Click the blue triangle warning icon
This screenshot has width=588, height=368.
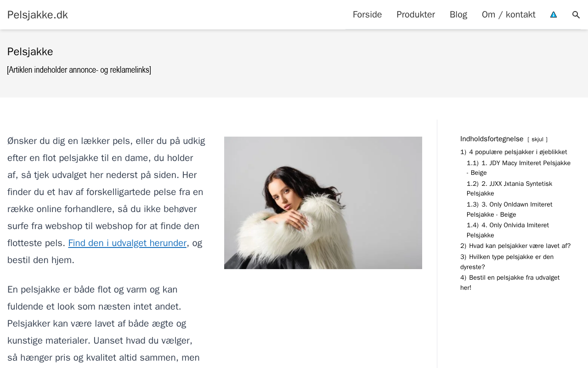tap(554, 15)
